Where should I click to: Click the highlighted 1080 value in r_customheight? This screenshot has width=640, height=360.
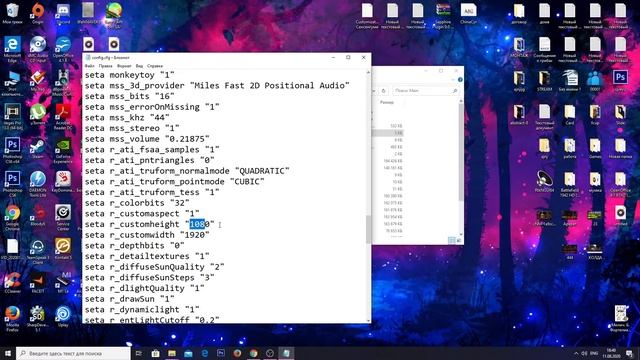click(x=197, y=224)
